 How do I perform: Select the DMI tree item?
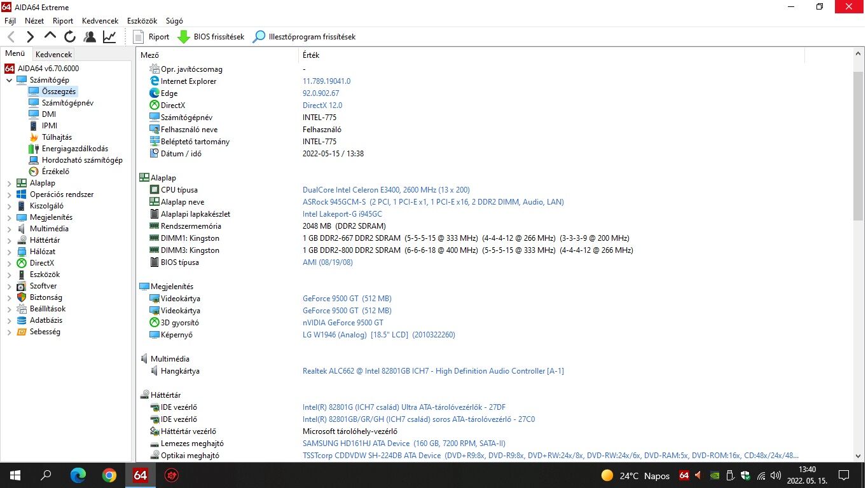(49, 114)
